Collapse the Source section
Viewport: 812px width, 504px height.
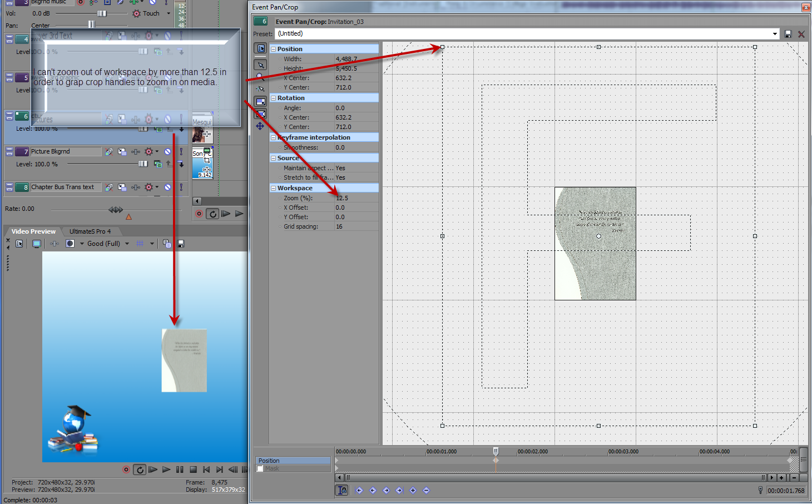[273, 158]
